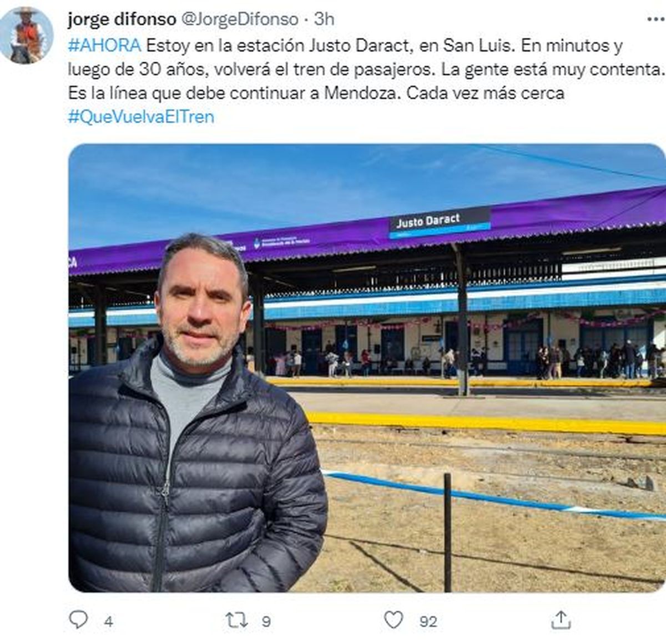Visit the @JorgeDifonso handle link
The width and height of the screenshot is (666, 644).
pos(240,19)
